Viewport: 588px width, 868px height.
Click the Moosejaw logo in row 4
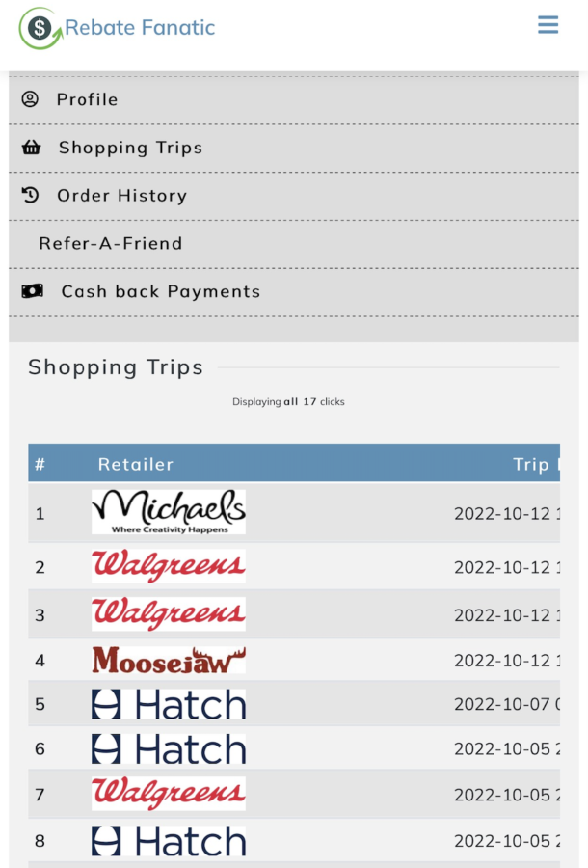[x=168, y=660]
